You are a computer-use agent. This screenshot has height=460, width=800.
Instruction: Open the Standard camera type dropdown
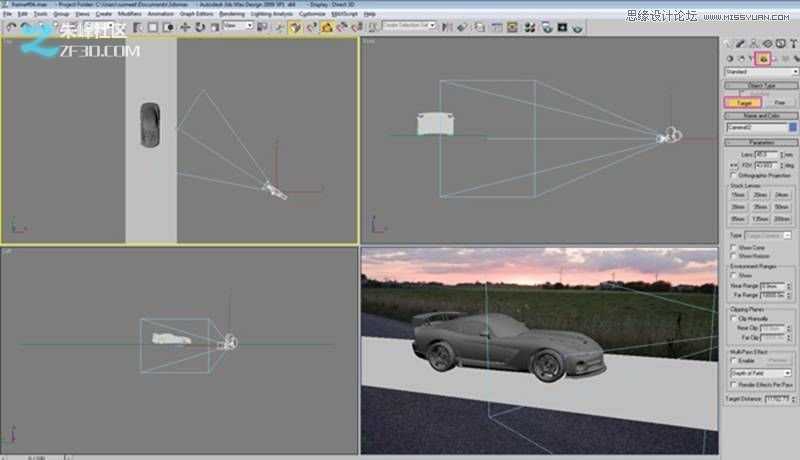pyautogui.click(x=761, y=72)
